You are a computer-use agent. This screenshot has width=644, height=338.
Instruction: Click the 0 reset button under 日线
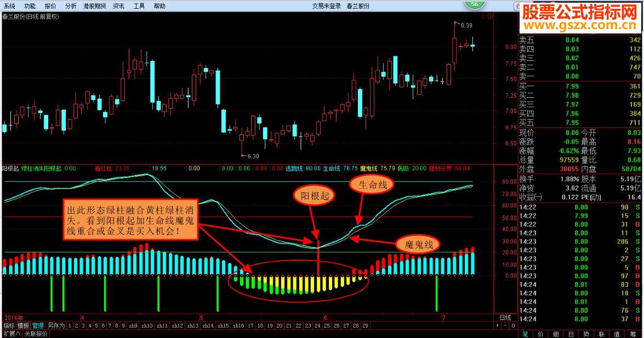pos(512,325)
